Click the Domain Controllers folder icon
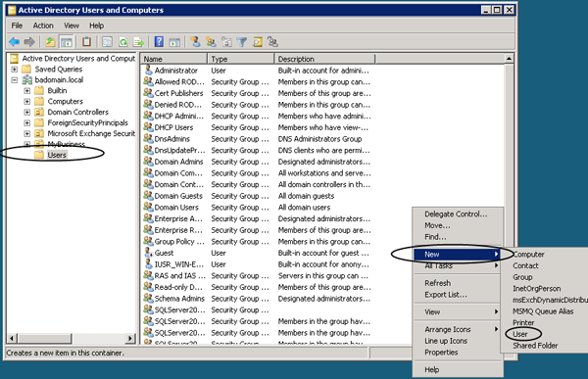The width and height of the screenshot is (588, 379). [39, 112]
